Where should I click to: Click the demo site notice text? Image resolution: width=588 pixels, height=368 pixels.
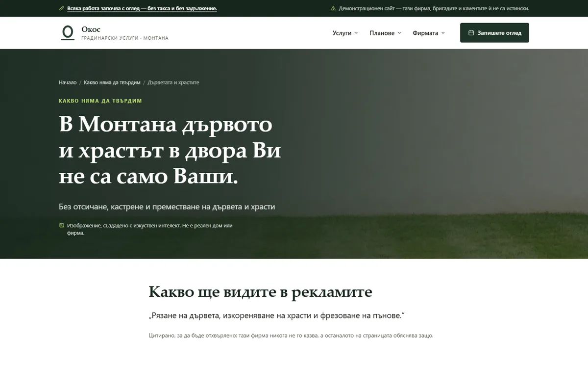(434, 8)
